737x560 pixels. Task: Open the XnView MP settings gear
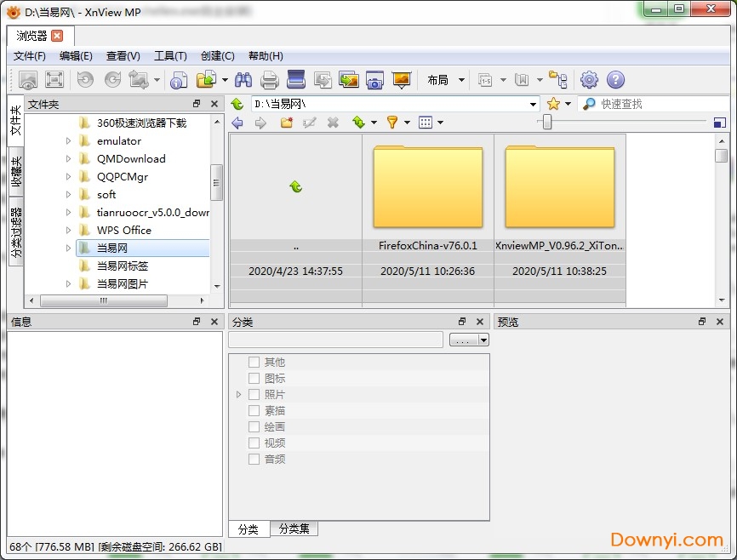click(x=589, y=79)
